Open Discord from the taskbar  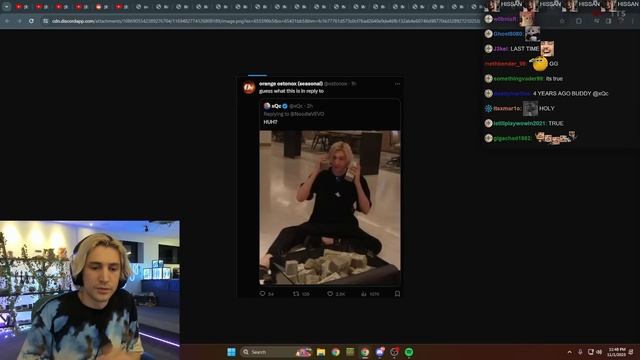380,352
